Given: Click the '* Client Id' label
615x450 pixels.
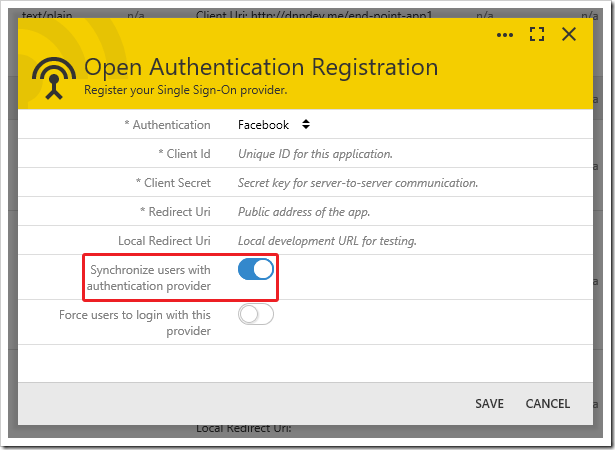Looking at the screenshot, I should [184, 154].
